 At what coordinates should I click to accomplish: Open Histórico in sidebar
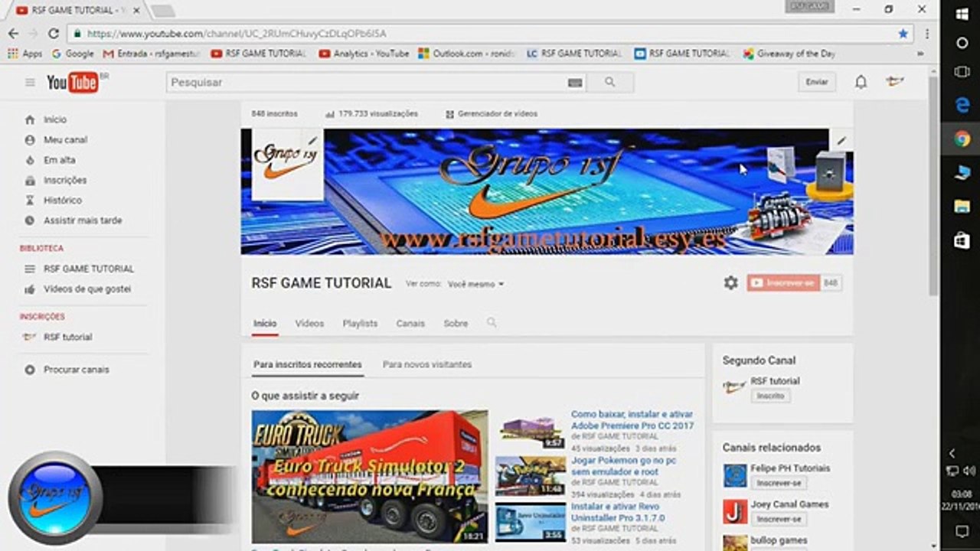[x=62, y=201]
